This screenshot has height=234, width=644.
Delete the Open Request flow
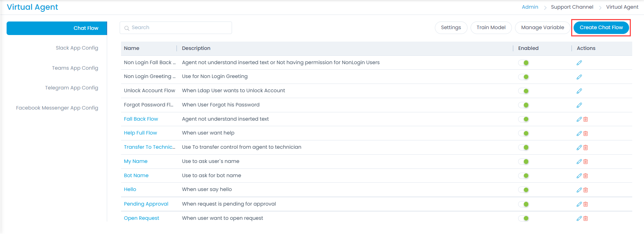[586, 218]
